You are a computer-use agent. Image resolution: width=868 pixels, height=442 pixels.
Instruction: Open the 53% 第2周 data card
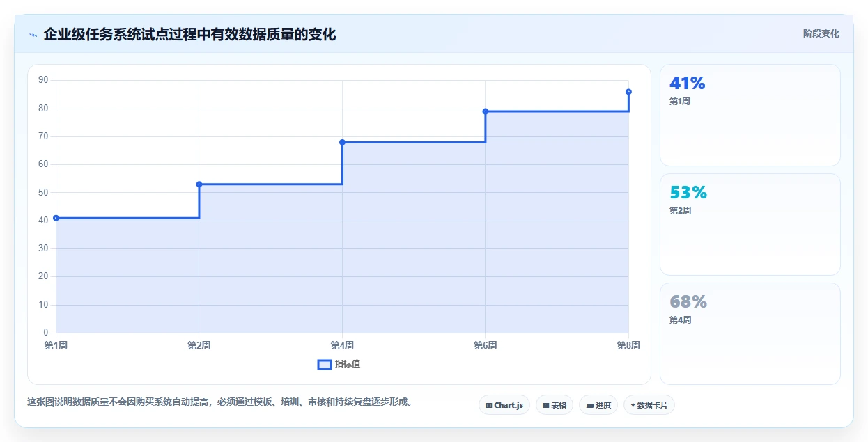click(750, 225)
